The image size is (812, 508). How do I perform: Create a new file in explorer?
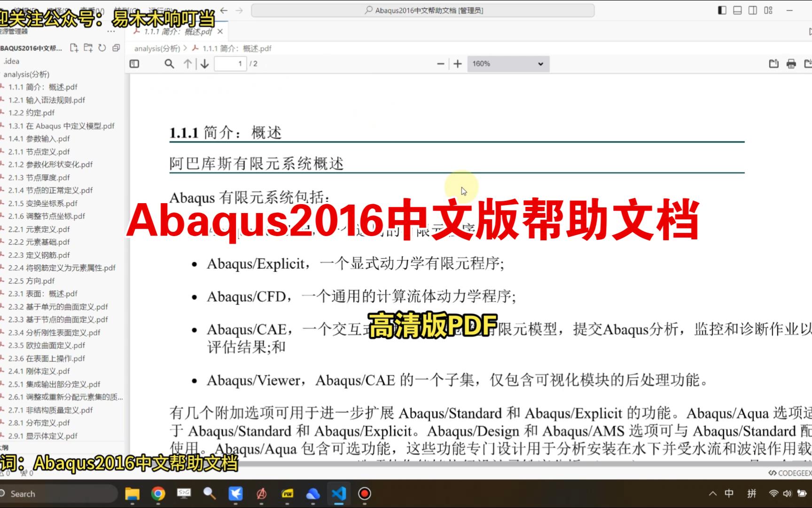74,48
